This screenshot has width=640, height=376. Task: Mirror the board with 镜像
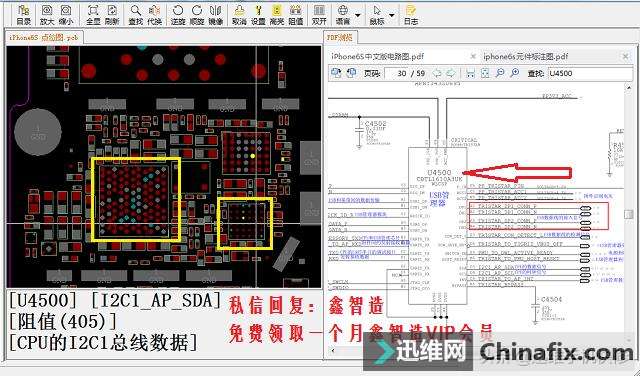pyautogui.click(x=215, y=15)
